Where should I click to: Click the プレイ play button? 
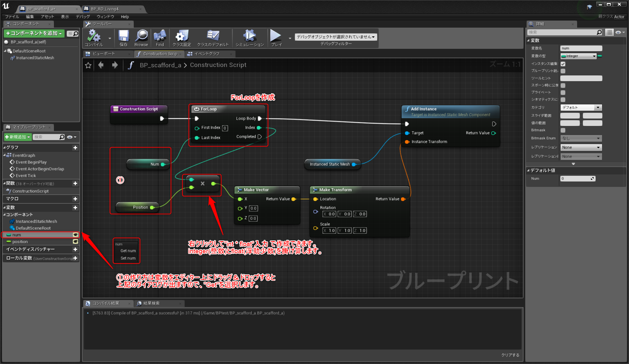[x=276, y=38]
